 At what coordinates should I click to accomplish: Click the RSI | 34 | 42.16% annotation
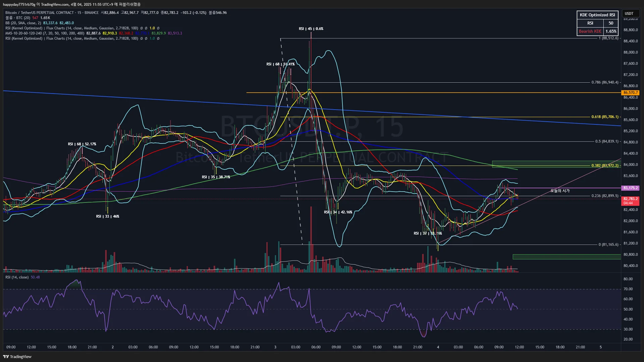coord(338,212)
